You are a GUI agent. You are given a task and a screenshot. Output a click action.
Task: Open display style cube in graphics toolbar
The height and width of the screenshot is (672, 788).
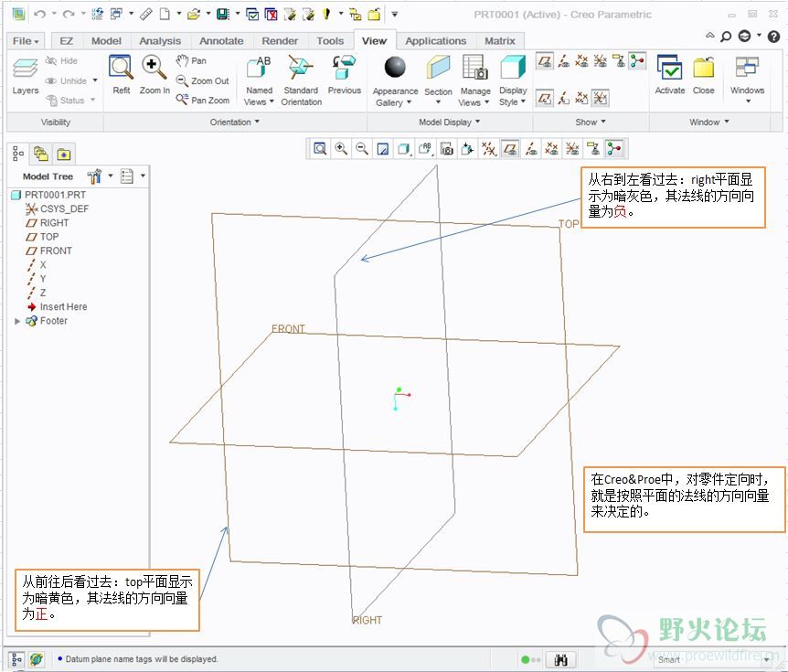(403, 149)
